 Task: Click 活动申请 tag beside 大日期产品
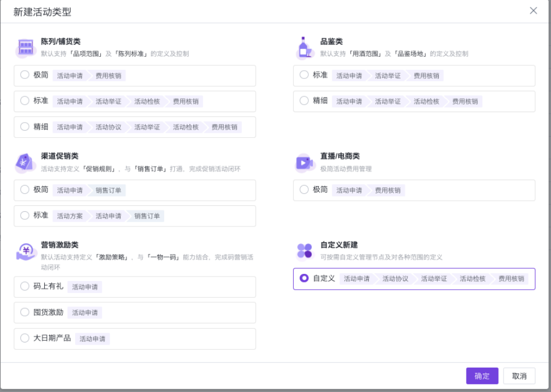pyautogui.click(x=92, y=339)
